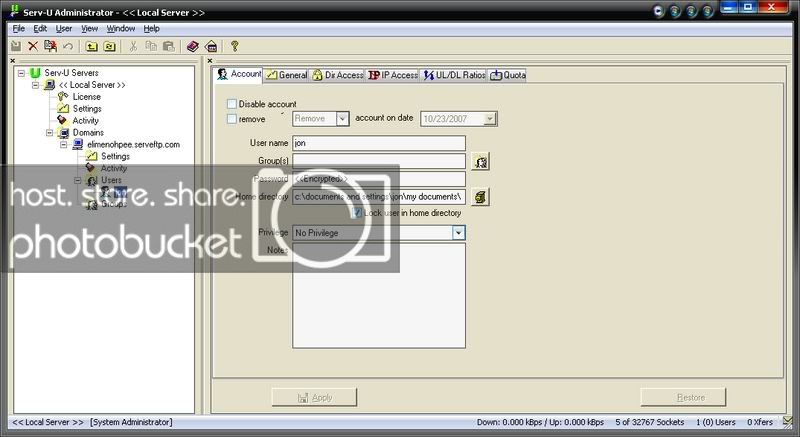The height and width of the screenshot is (437, 800).
Task: Toggle the Disable account checkbox
Action: (x=232, y=104)
